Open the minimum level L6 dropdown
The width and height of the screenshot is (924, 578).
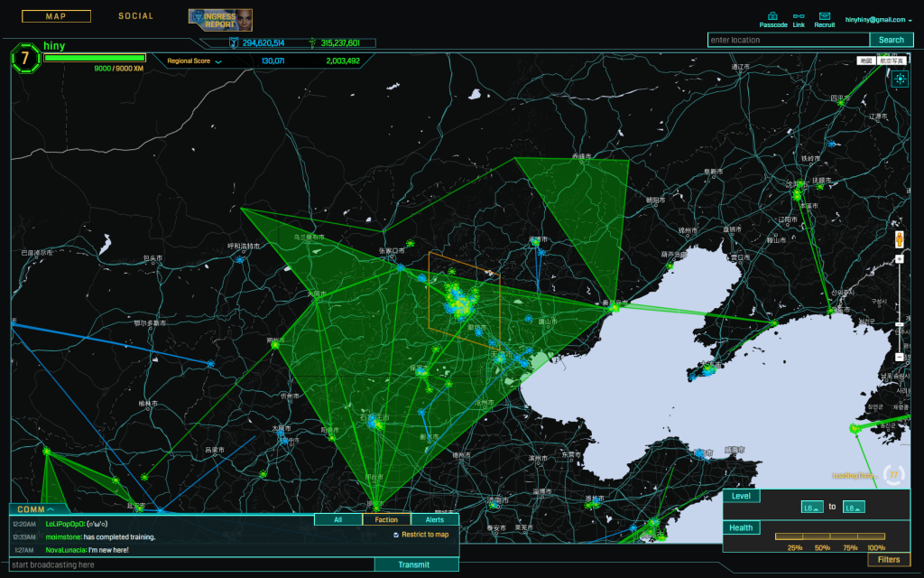[812, 508]
